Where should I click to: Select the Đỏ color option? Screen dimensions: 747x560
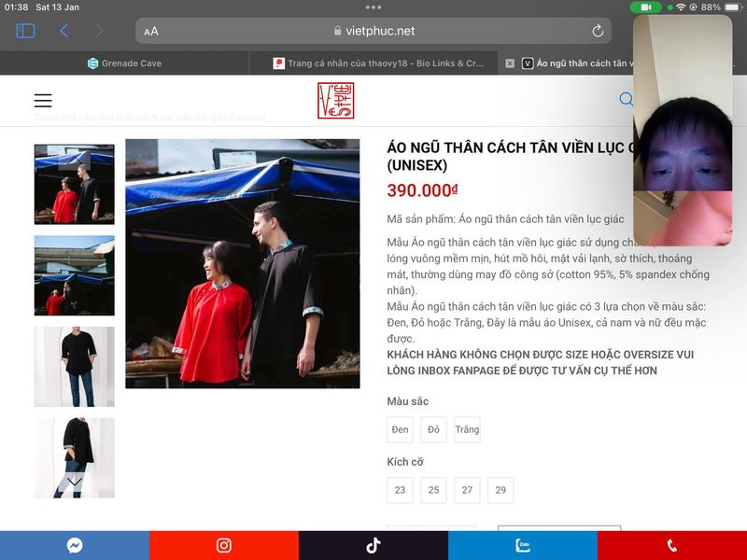click(433, 430)
